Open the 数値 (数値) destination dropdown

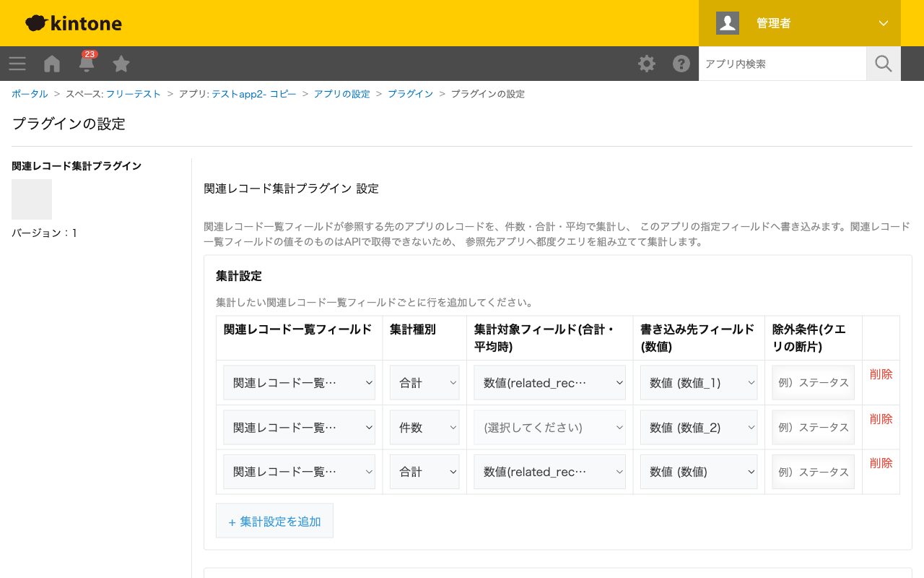click(699, 472)
